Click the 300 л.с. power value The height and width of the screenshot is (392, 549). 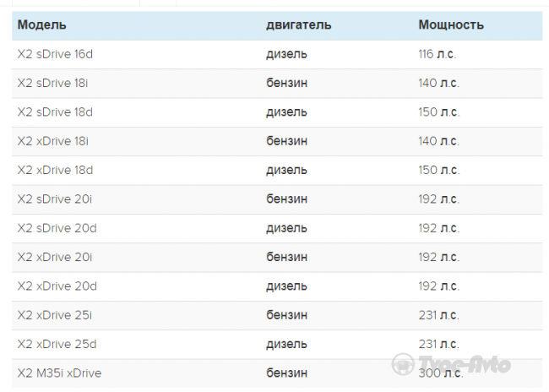pyautogui.click(x=441, y=373)
